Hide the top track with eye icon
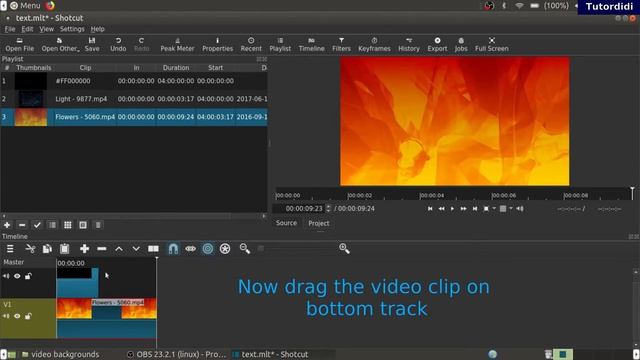The height and width of the screenshot is (360, 640). pos(17,276)
